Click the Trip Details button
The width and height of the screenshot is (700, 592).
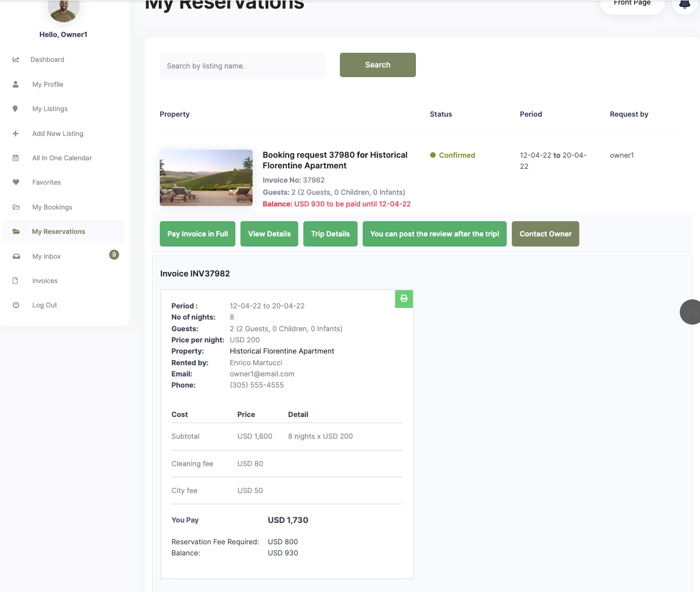pos(330,234)
